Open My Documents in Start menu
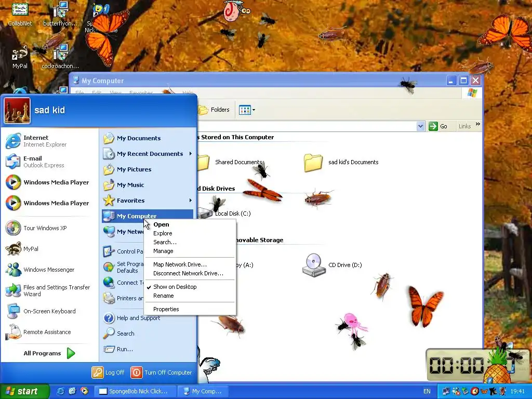Image resolution: width=532 pixels, height=399 pixels. coord(148,138)
